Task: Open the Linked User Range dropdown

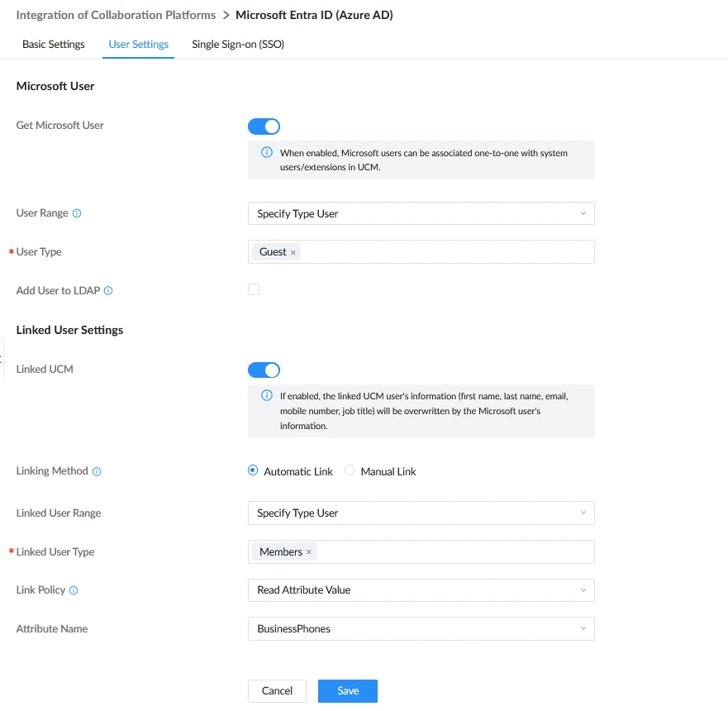Action: (421, 513)
